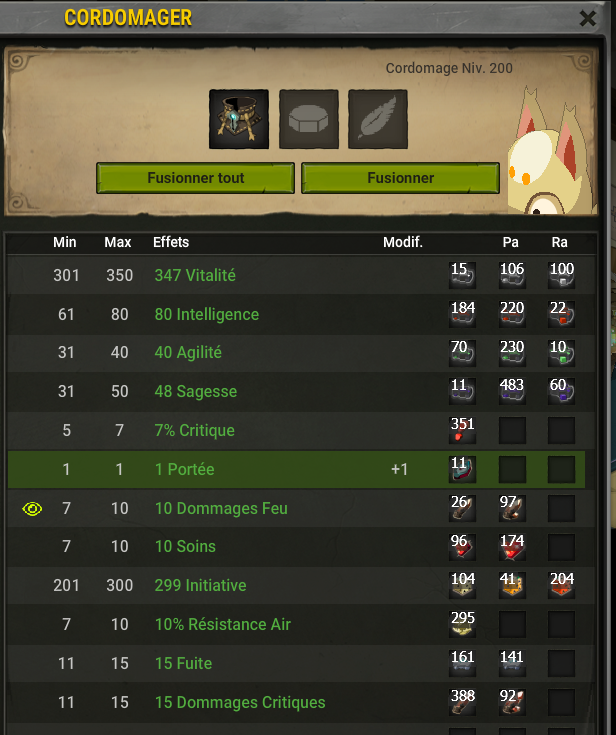Use the Ra Agilité rune showing 10
Image resolution: width=616 pixels, height=735 pixels.
point(561,352)
